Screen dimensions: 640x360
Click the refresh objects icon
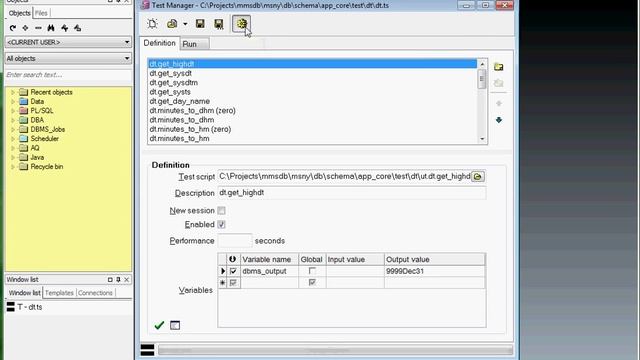pyautogui.click(x=13, y=28)
